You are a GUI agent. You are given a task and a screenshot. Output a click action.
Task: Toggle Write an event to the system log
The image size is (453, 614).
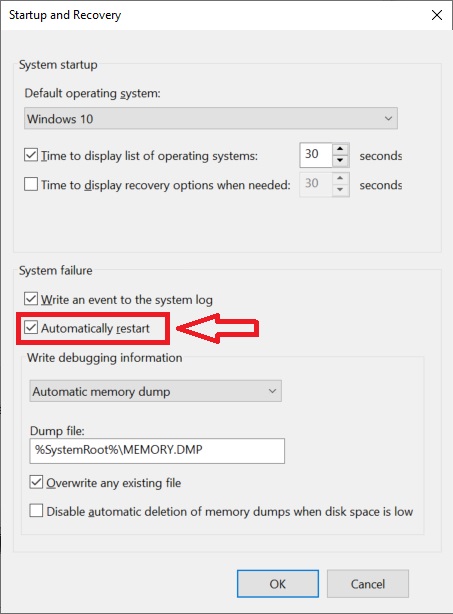point(31,299)
